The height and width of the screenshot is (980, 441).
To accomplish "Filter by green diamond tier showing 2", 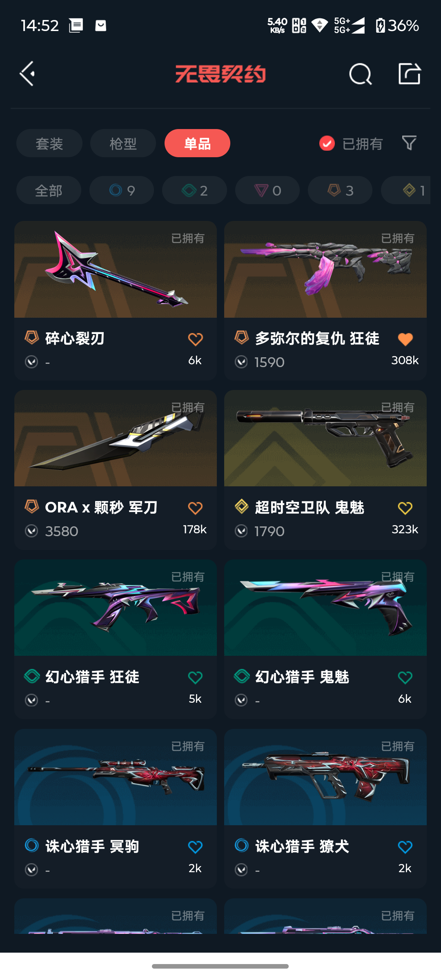I will pyautogui.click(x=194, y=190).
